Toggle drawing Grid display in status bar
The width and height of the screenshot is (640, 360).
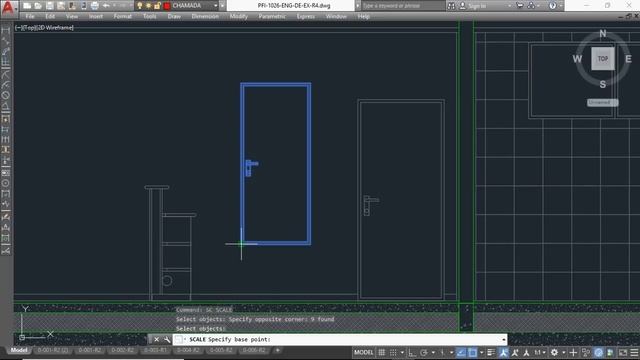381,352
